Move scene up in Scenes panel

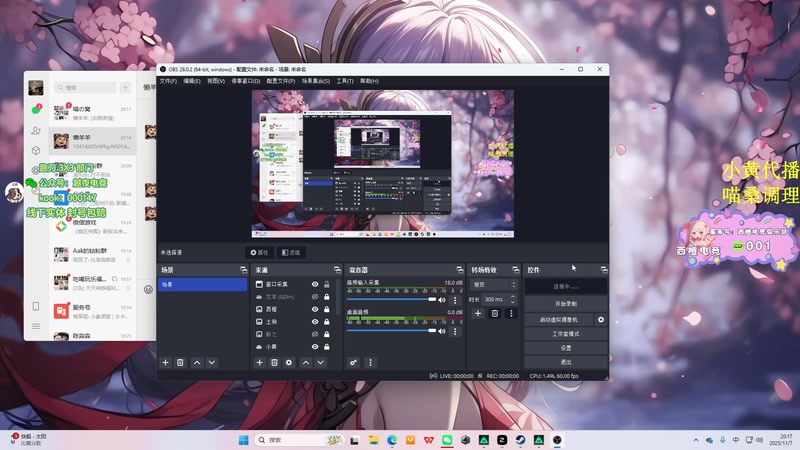point(197,362)
